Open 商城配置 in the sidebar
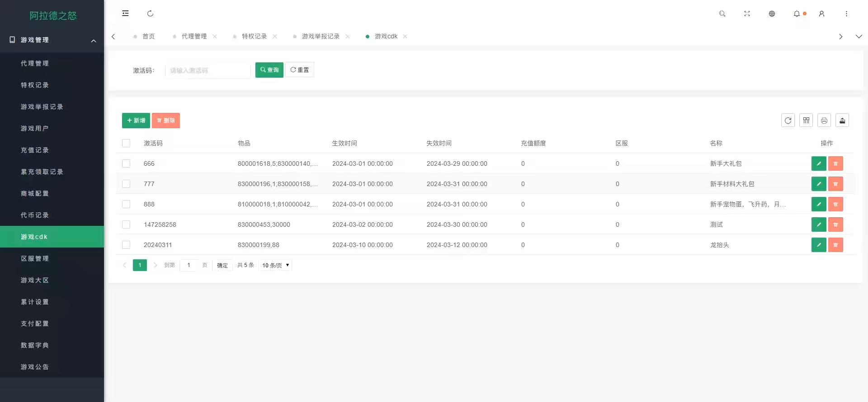Screen dimensions: 868x402 click(52, 193)
